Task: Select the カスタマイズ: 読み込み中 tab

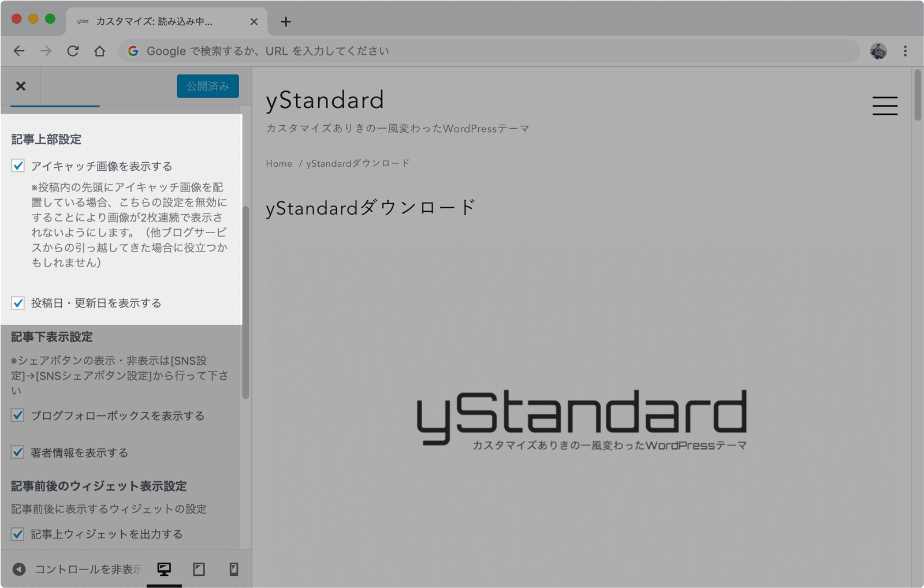Action: tap(166, 22)
